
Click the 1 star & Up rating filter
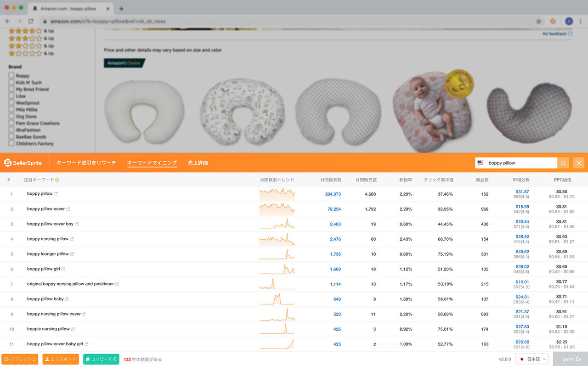(x=31, y=53)
